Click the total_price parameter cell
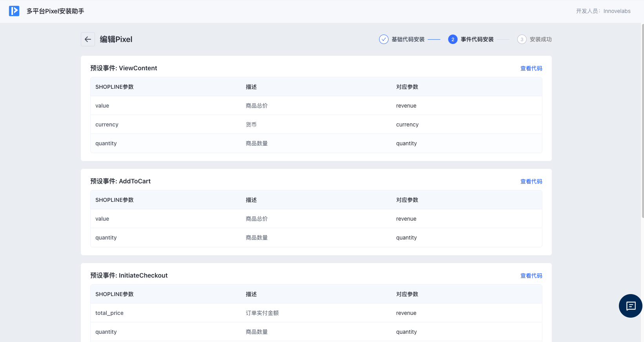Image resolution: width=644 pixels, height=342 pixels. click(109, 313)
